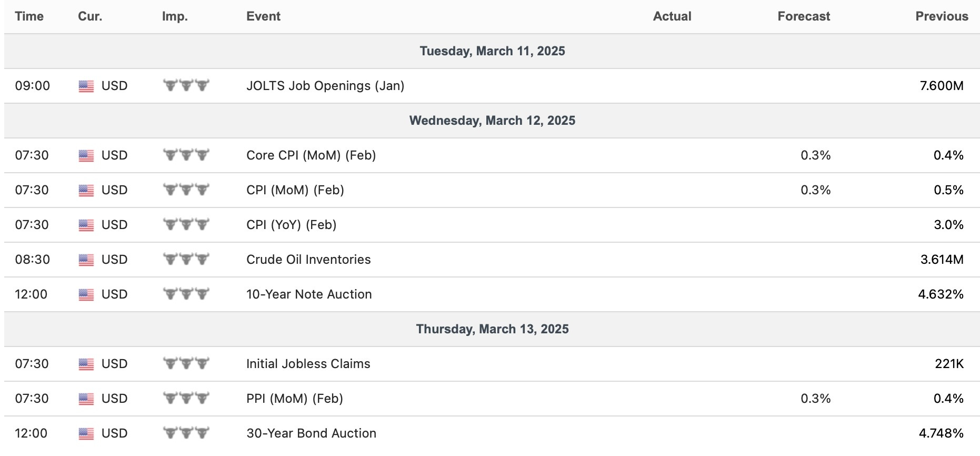Click the 4.632% previous value of 10-Year Note
Viewport: 980px width, 456px height.
pos(941,294)
